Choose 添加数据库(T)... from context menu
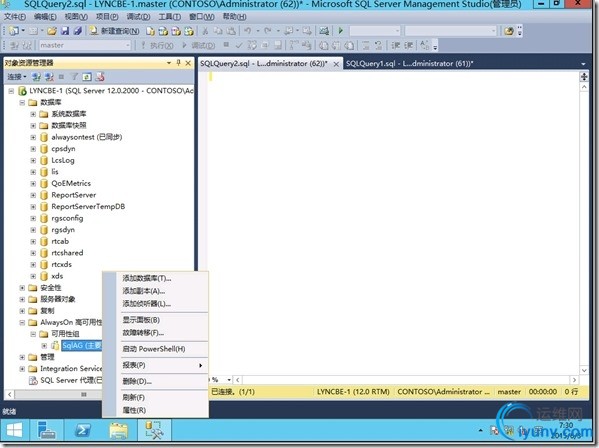 click(147, 278)
